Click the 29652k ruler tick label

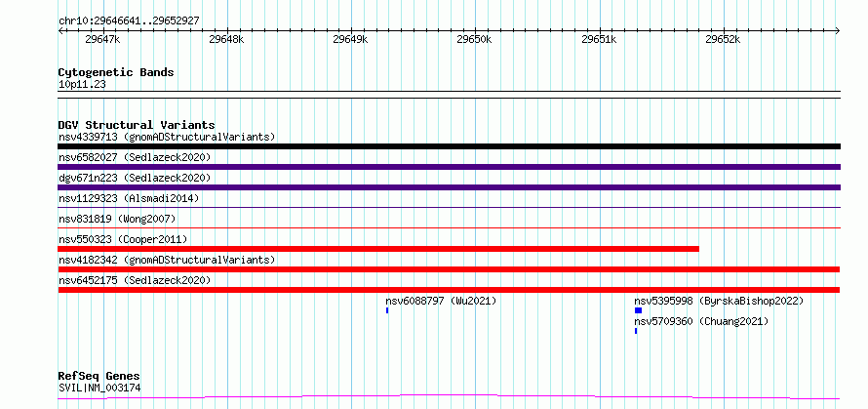click(x=724, y=40)
